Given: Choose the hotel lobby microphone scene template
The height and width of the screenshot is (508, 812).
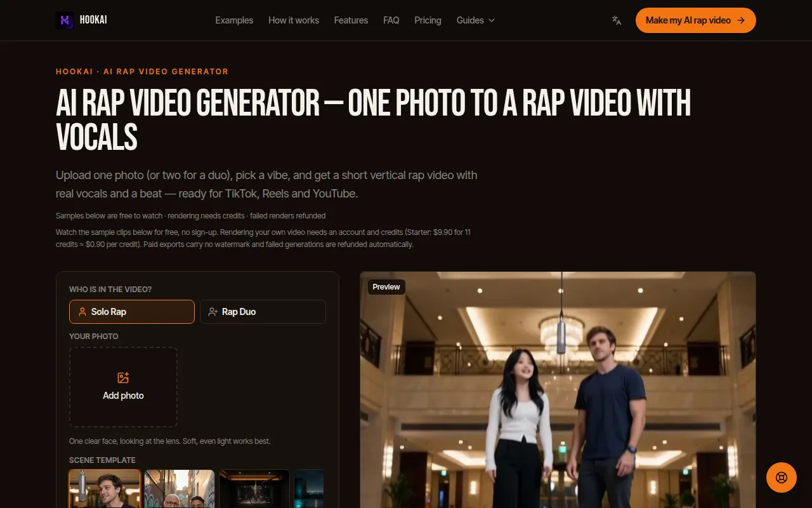Looking at the screenshot, I should point(105,488).
